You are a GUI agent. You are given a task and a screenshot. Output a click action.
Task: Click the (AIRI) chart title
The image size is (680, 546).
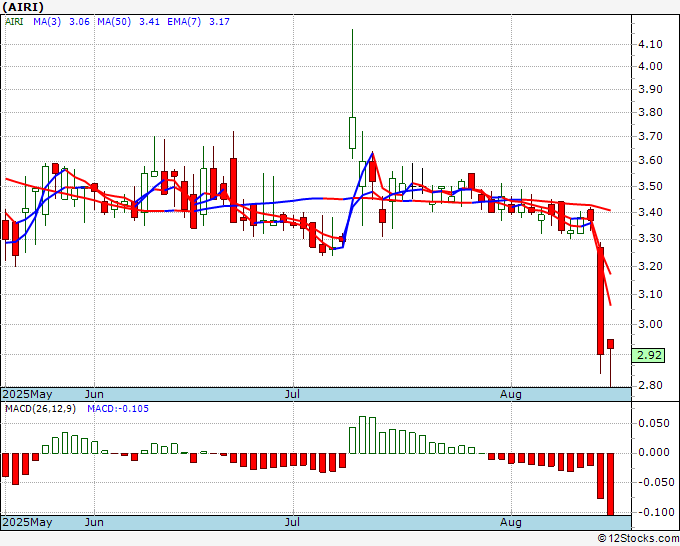tap(23, 7)
